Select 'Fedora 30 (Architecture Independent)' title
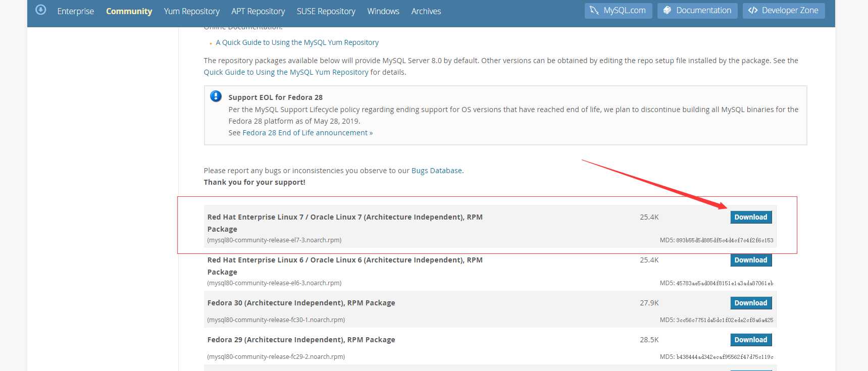This screenshot has width=868, height=371. [301, 303]
